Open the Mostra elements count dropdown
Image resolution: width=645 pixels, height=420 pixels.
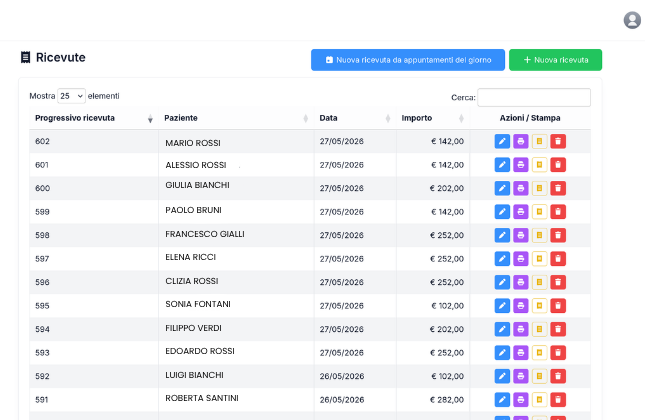pyautogui.click(x=71, y=96)
